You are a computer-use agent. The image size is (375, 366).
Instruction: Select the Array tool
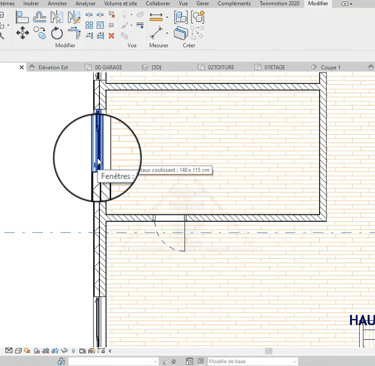89,25
